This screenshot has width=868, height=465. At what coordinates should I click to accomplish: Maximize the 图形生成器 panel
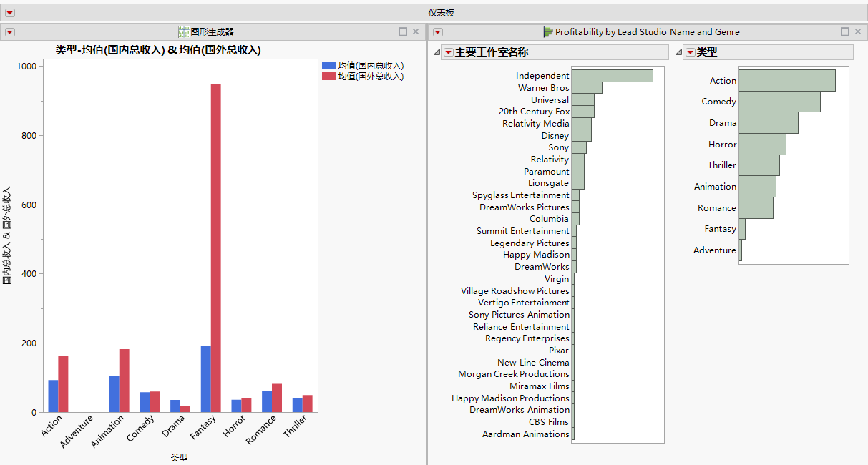click(403, 32)
